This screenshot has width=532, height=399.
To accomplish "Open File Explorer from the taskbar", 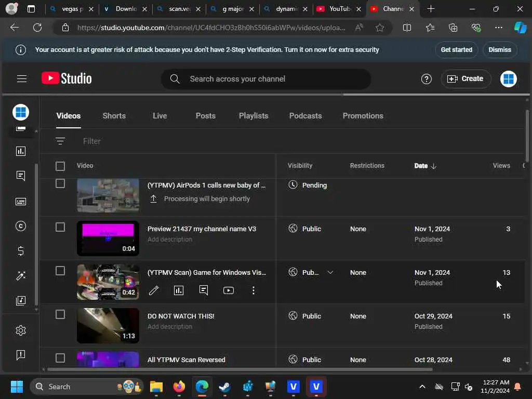I will pos(156,387).
